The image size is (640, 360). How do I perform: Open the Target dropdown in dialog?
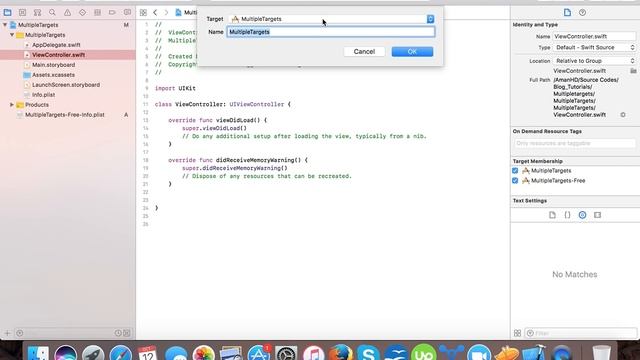[331, 19]
